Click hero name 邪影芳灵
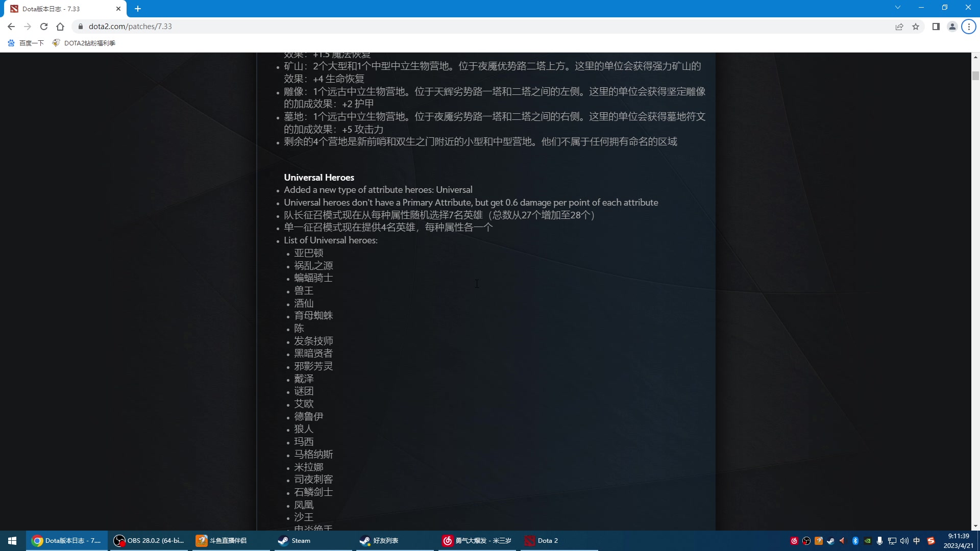Screen dimensions: 980x551 pos(313,366)
